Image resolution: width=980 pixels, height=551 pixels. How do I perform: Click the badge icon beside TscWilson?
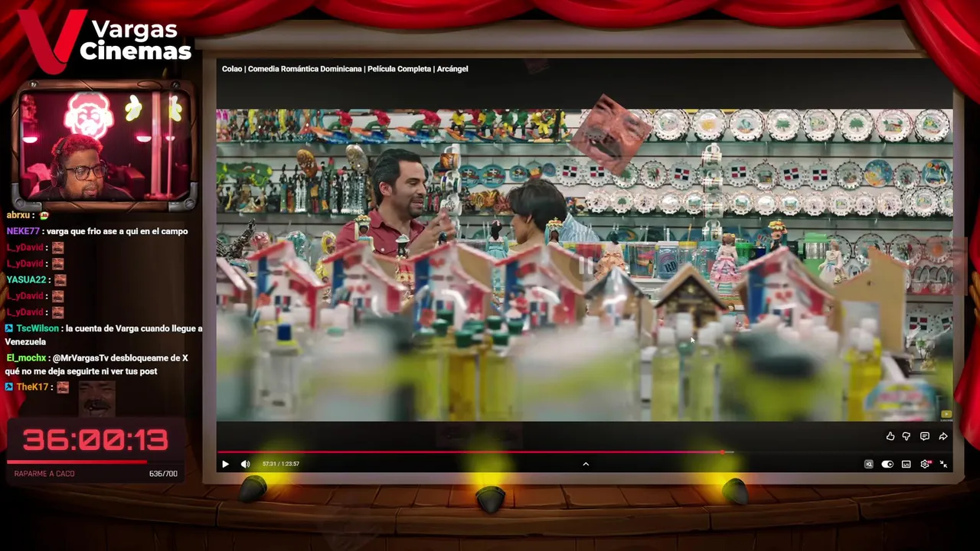[9, 328]
